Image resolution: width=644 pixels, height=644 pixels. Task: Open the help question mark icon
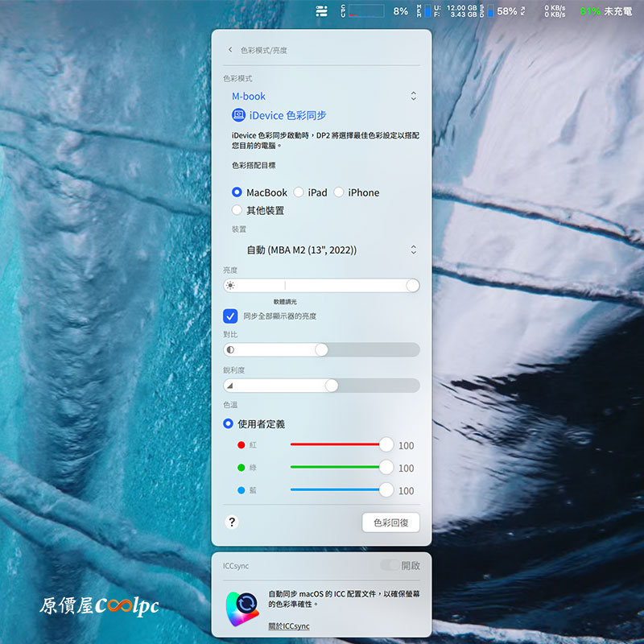pos(232,522)
